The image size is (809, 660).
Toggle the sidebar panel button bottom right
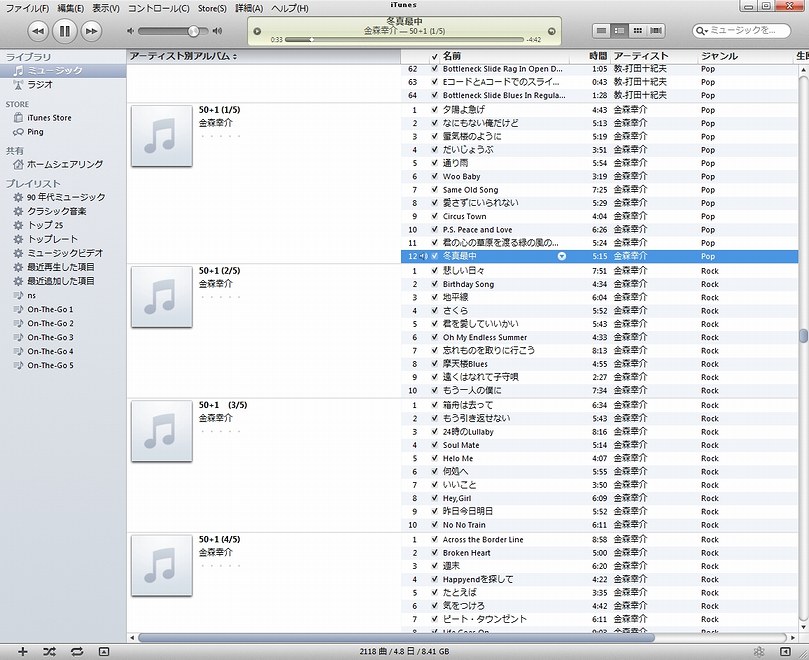click(x=785, y=652)
